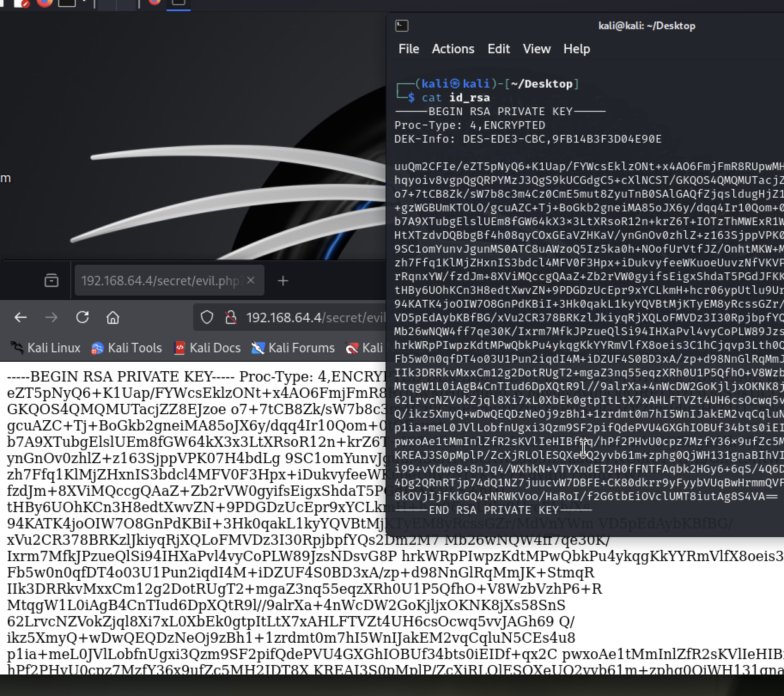This screenshot has height=696, width=784.
Task: Open the Kali Tools bookmark
Action: [127, 348]
